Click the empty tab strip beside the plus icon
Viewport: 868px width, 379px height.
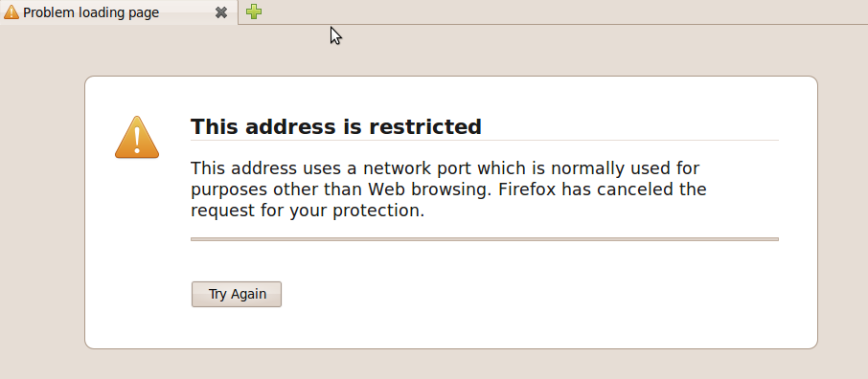pyautogui.click(x=554, y=11)
